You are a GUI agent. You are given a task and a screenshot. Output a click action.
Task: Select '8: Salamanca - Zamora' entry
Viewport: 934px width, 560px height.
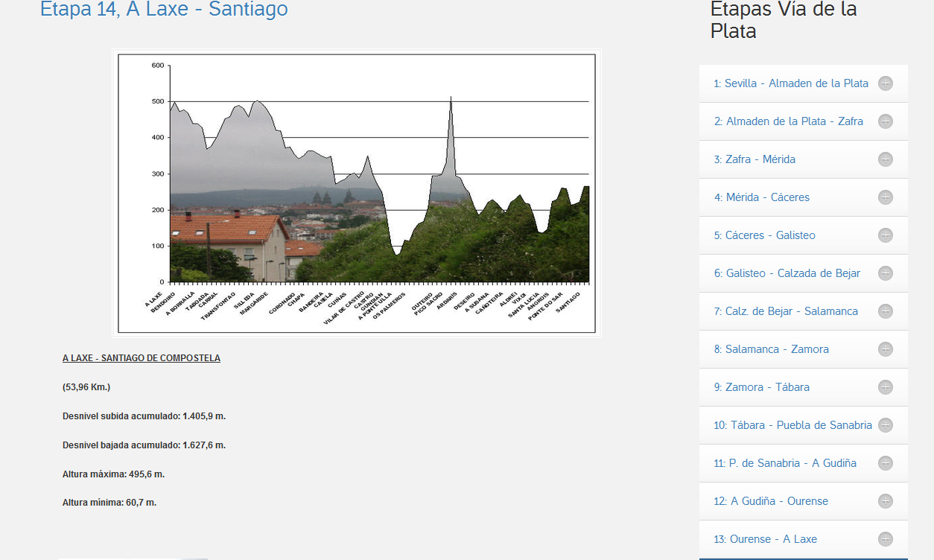click(x=772, y=349)
